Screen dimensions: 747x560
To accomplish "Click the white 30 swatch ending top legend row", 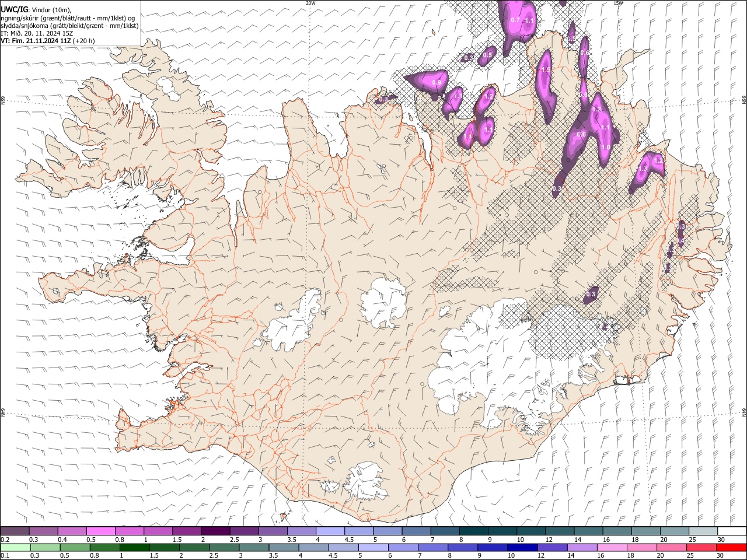I will click(x=731, y=531).
